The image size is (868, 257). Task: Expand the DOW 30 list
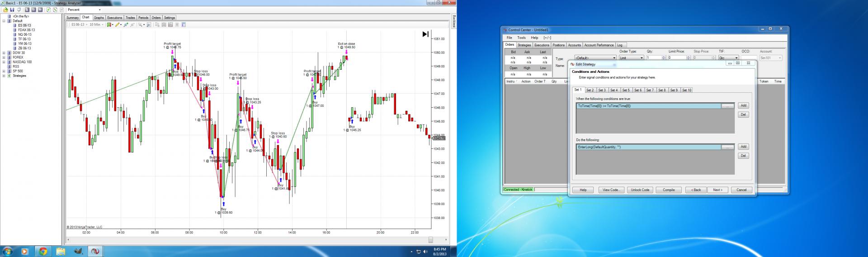coord(4,53)
